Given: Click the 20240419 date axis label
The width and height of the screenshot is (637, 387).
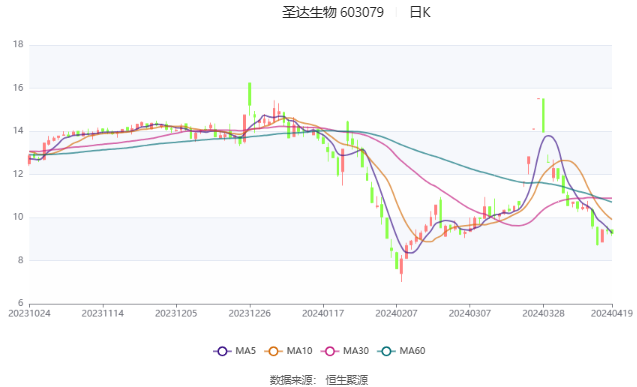Looking at the screenshot, I should (612, 313).
